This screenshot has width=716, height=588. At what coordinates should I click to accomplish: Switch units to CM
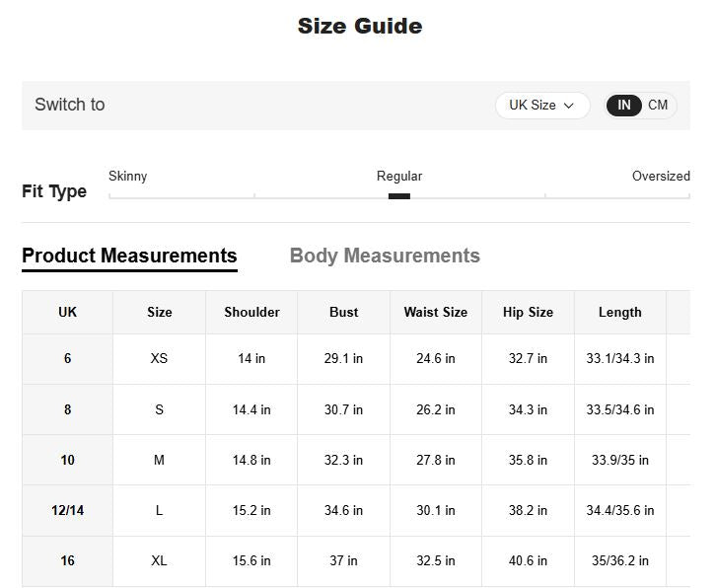tap(658, 106)
